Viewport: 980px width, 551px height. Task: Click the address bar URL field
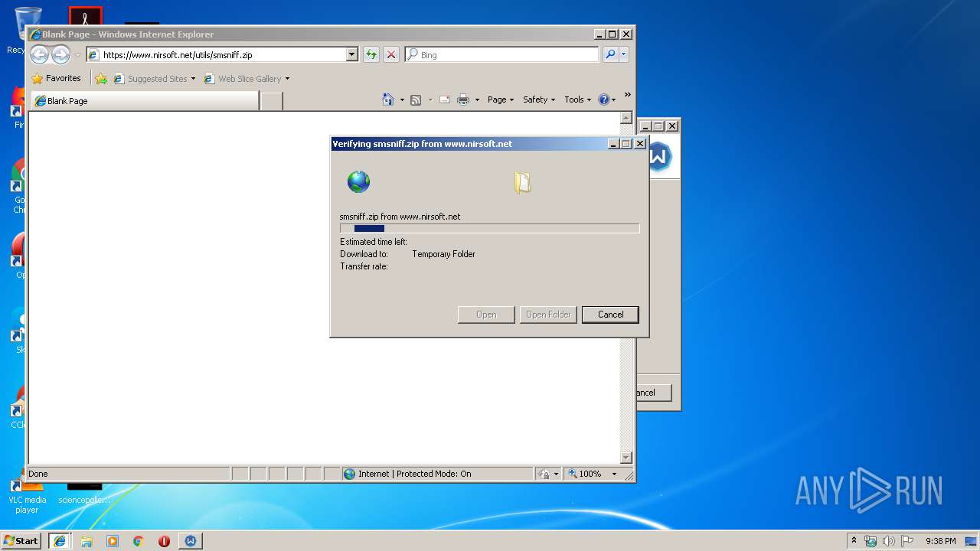(x=216, y=54)
